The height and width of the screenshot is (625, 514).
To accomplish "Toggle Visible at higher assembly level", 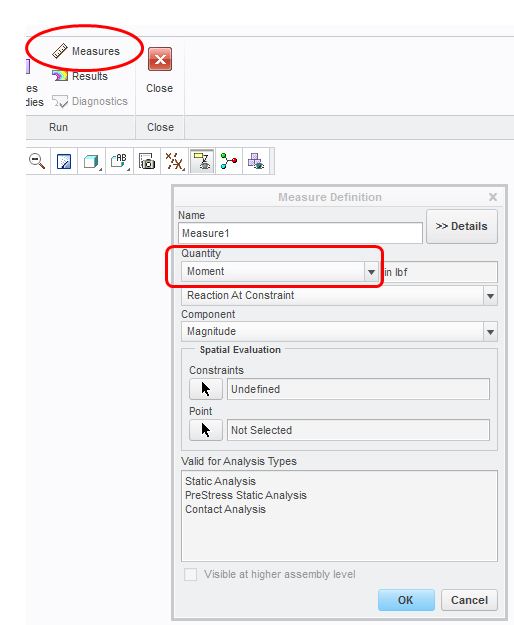I will click(190, 574).
